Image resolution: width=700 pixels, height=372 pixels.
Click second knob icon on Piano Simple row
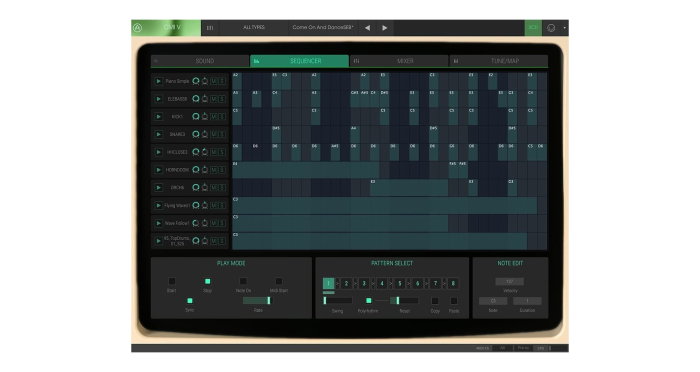[x=205, y=81]
